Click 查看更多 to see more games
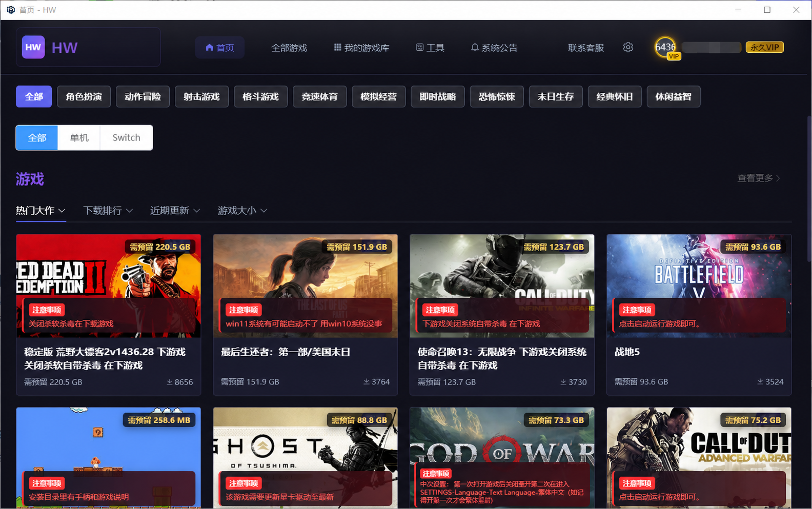 tap(759, 178)
